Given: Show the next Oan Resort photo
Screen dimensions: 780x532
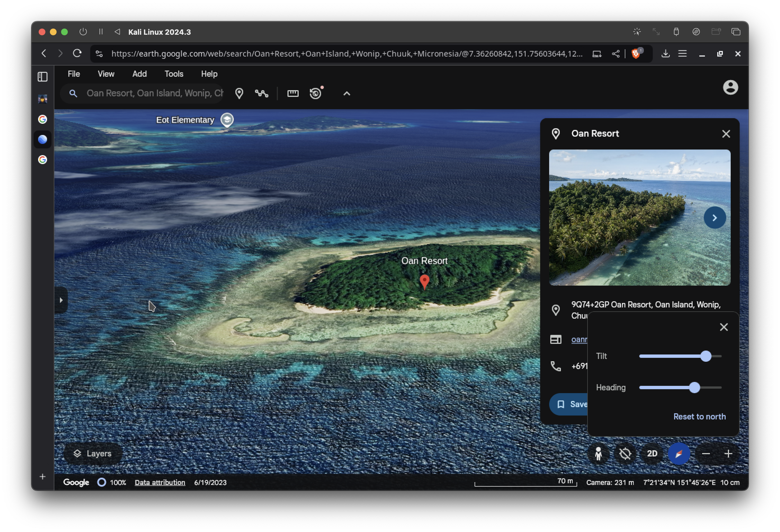Looking at the screenshot, I should [714, 218].
